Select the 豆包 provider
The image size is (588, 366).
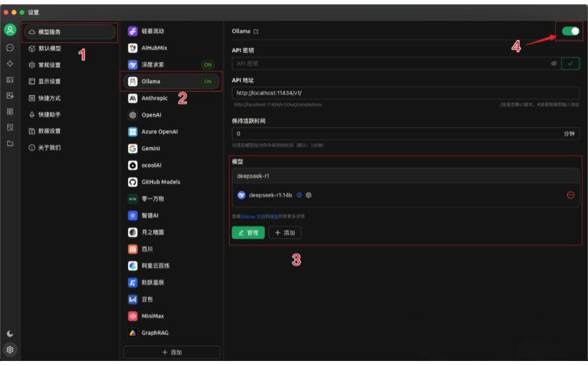(171, 300)
